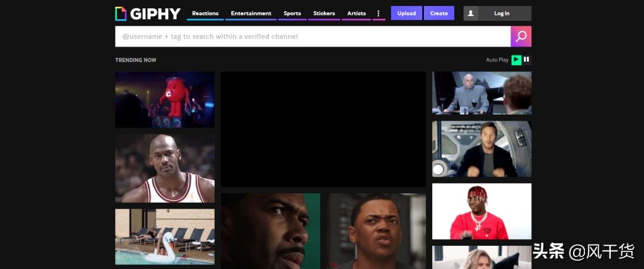644x269 pixels.
Task: Open the Entertainment category
Action: pyautogui.click(x=251, y=13)
